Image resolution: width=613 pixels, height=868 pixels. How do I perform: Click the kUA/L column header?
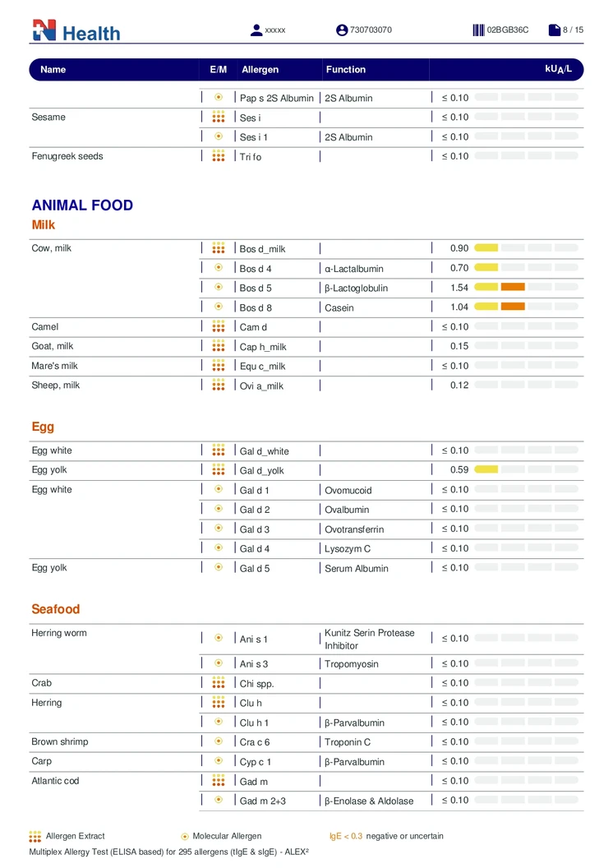[558, 69]
